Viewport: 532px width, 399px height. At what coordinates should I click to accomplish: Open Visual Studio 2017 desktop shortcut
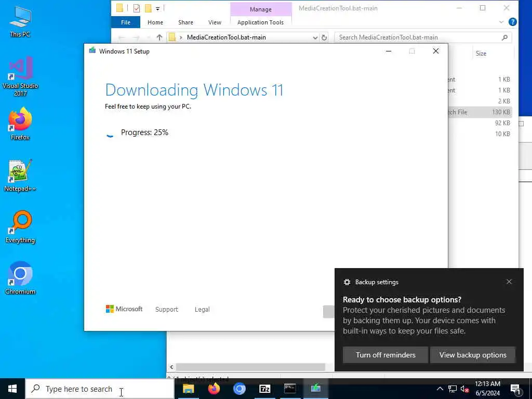tap(20, 76)
